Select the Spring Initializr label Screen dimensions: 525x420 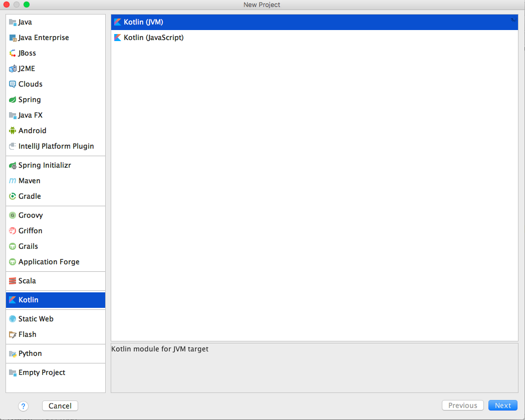[x=45, y=165]
